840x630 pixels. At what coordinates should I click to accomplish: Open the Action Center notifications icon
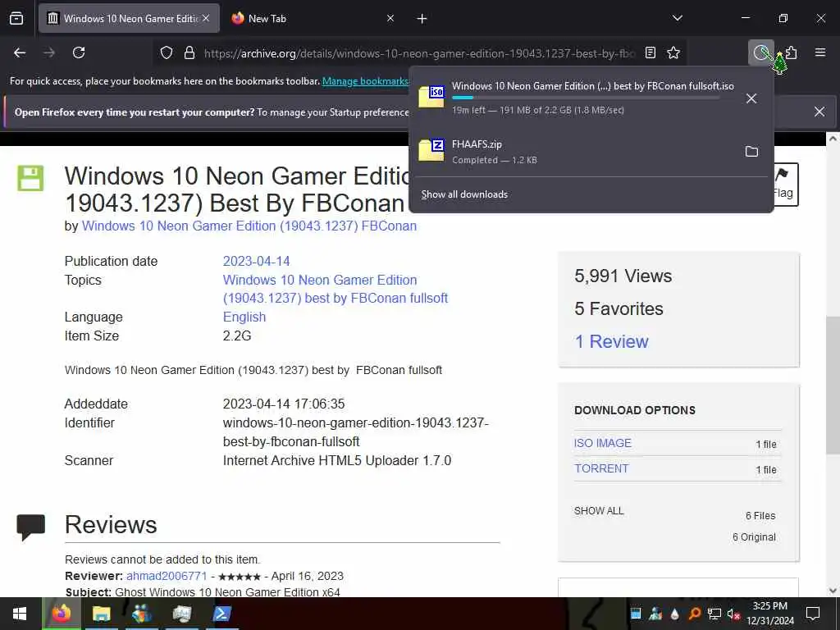(813, 614)
